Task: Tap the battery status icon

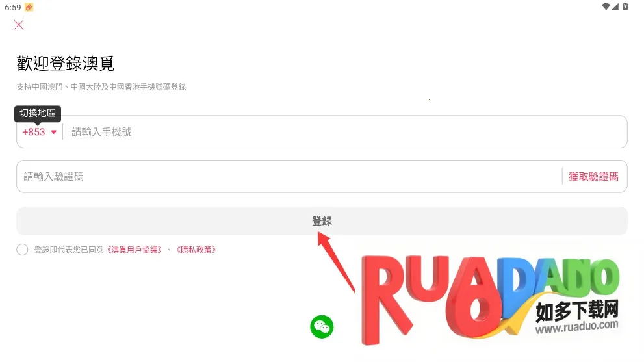Action: tap(625, 6)
